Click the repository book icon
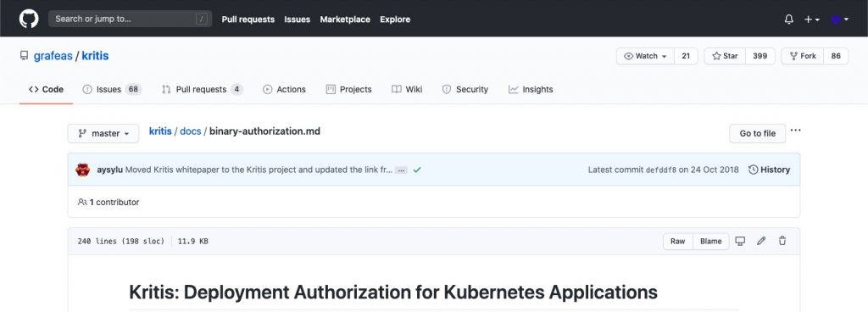 (x=24, y=56)
